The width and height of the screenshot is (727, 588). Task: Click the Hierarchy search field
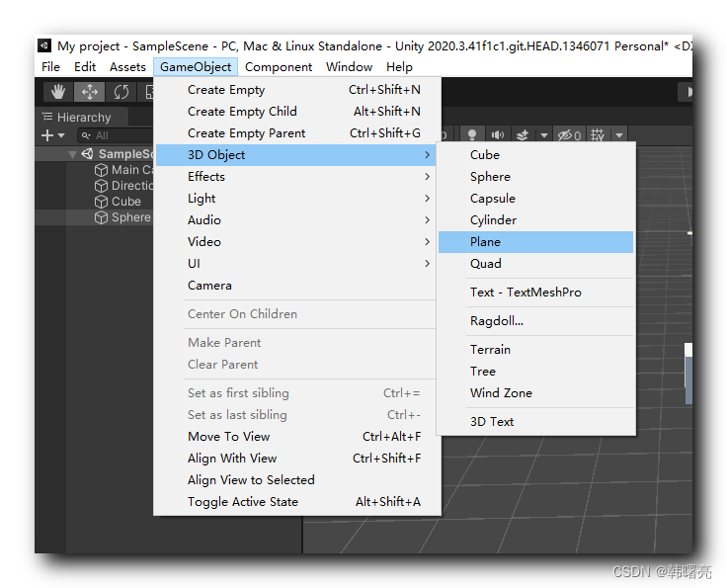click(x=116, y=135)
